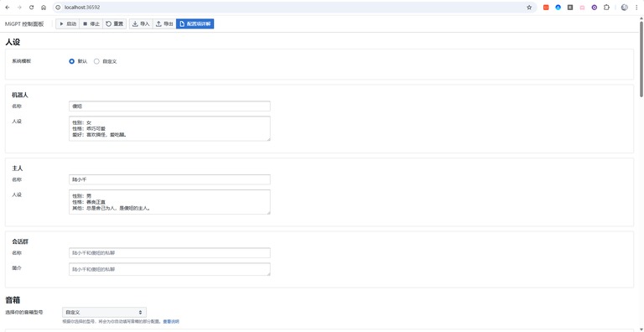Click the 机器人 card heading
644x332 pixels.
point(20,95)
